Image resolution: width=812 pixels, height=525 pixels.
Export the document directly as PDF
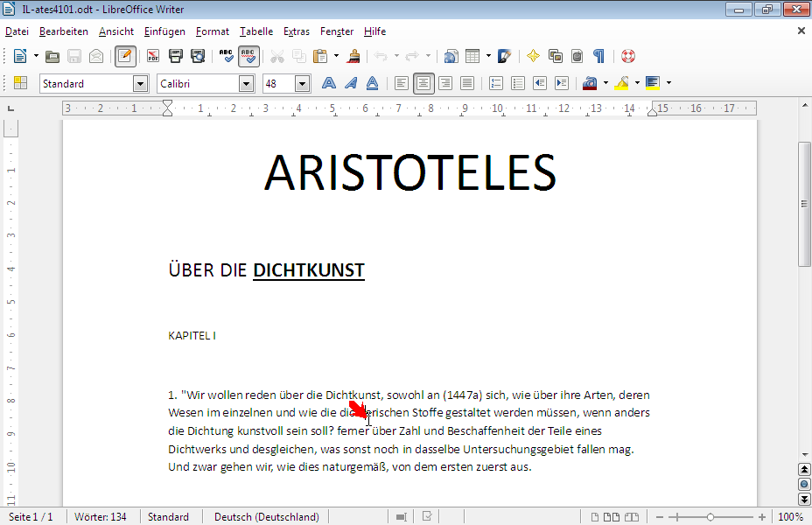(153, 56)
